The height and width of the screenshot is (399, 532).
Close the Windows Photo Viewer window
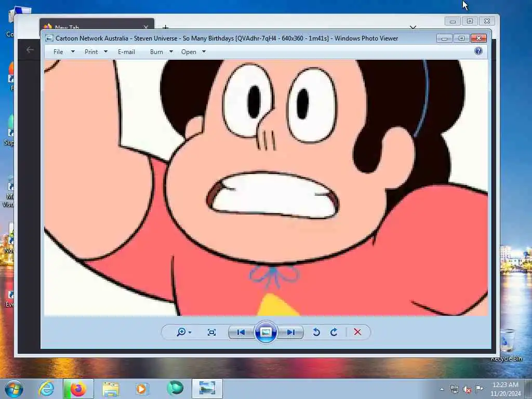click(x=478, y=38)
